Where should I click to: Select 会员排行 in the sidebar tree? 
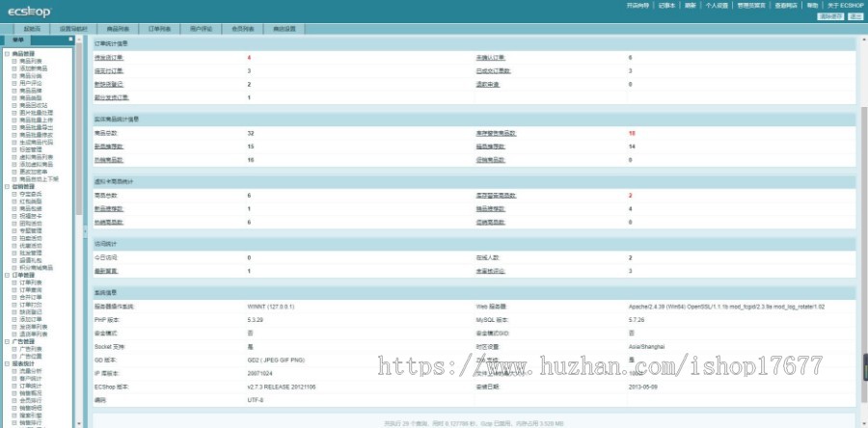pyautogui.click(x=31, y=400)
